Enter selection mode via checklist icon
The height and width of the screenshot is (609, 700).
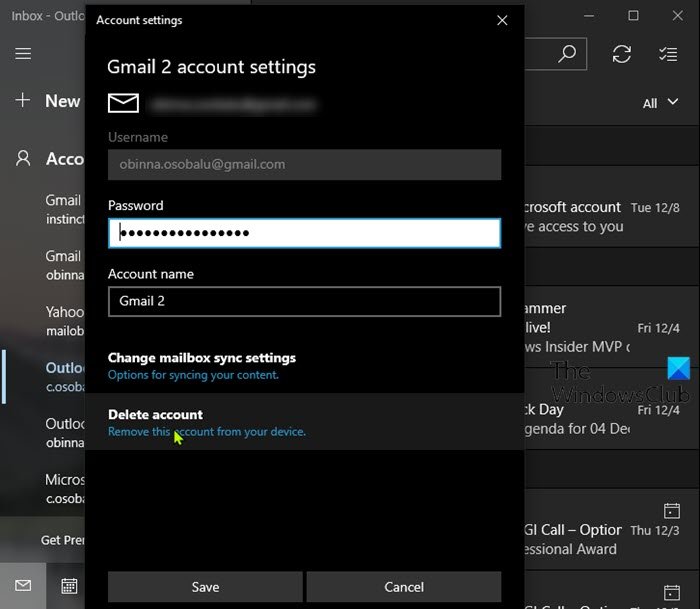tap(668, 54)
